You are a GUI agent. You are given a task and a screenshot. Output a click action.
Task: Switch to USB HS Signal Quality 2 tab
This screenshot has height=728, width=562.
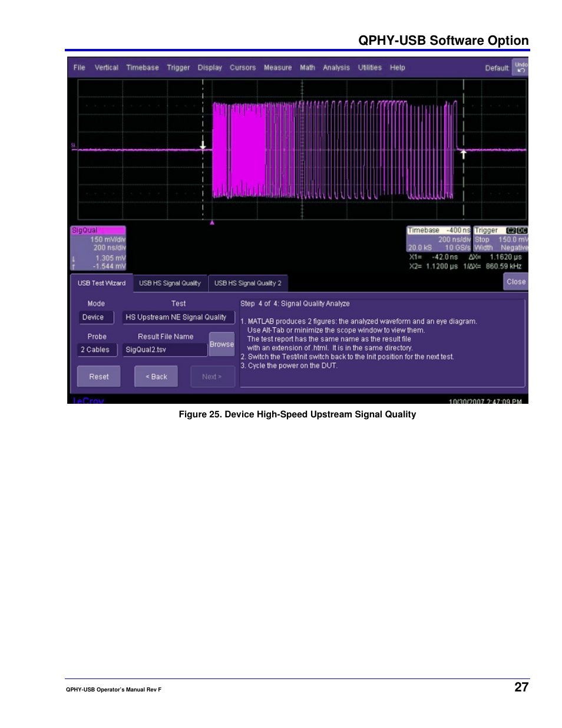coord(248,284)
